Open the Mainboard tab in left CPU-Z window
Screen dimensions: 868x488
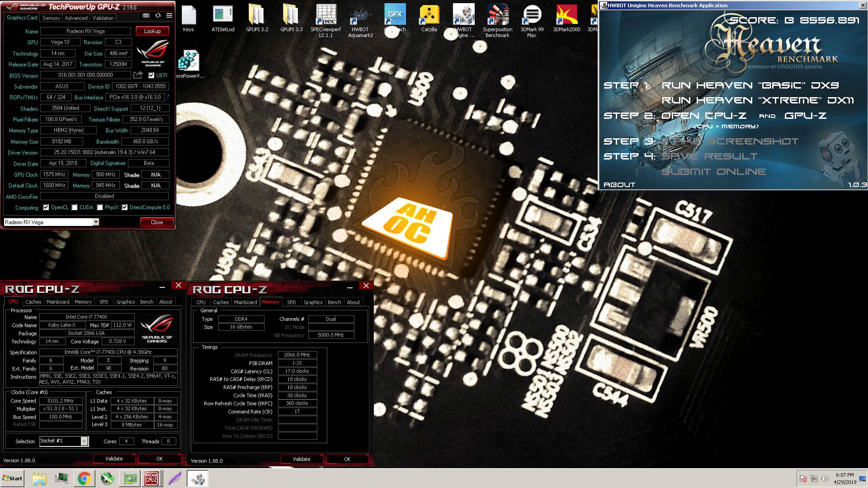coord(58,302)
